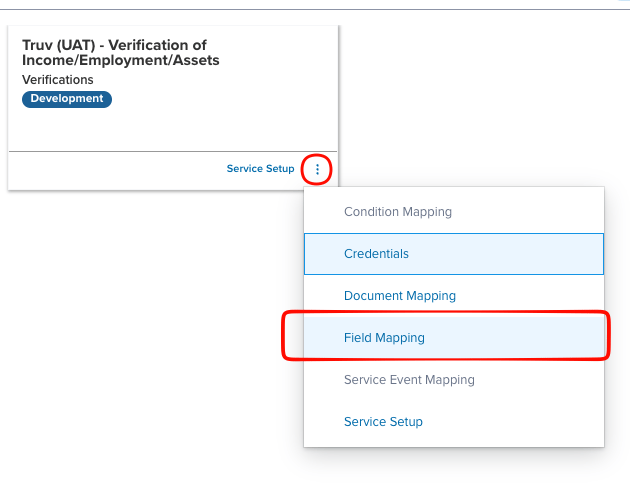Viewport: 630px width, 487px height.
Task: Open the three-dot options menu on Truv card
Action: click(317, 169)
